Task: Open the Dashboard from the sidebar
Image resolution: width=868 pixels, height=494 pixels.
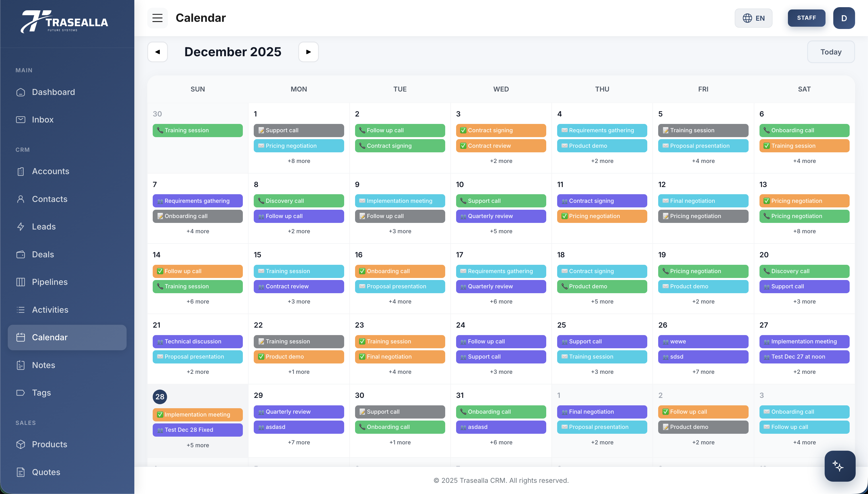Action: pyautogui.click(x=21, y=92)
